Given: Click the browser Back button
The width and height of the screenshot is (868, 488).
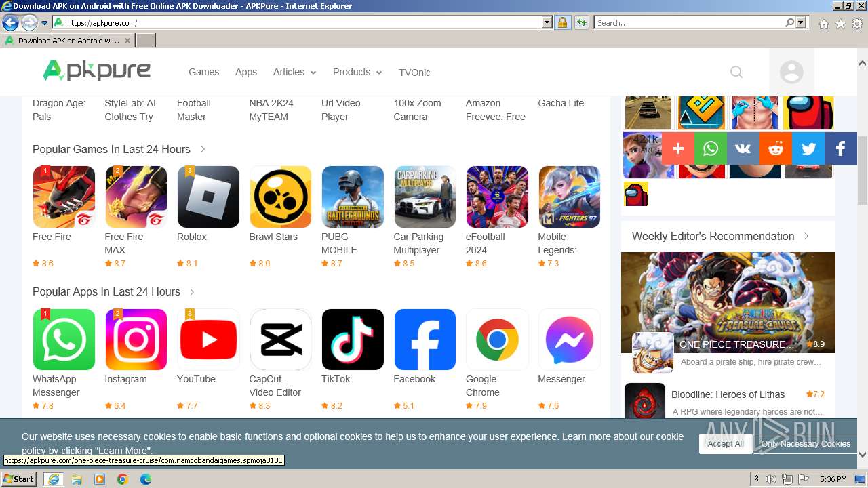Looking at the screenshot, I should [x=10, y=22].
